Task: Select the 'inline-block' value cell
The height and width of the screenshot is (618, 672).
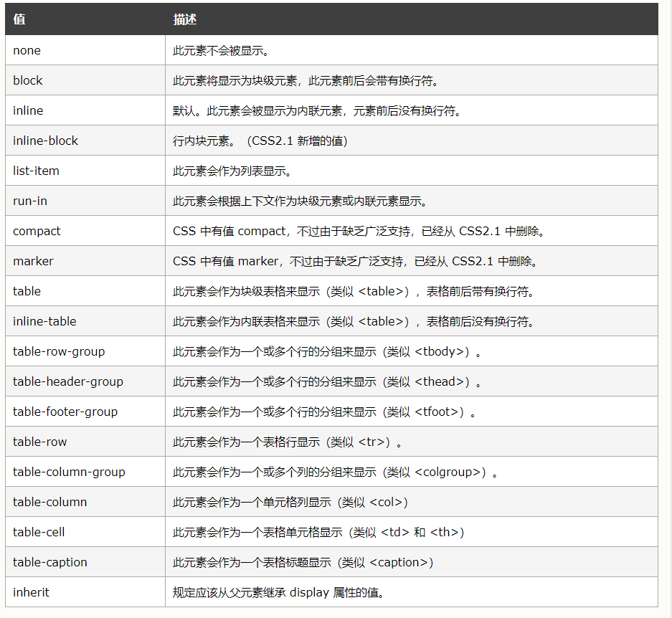Action: (85, 140)
